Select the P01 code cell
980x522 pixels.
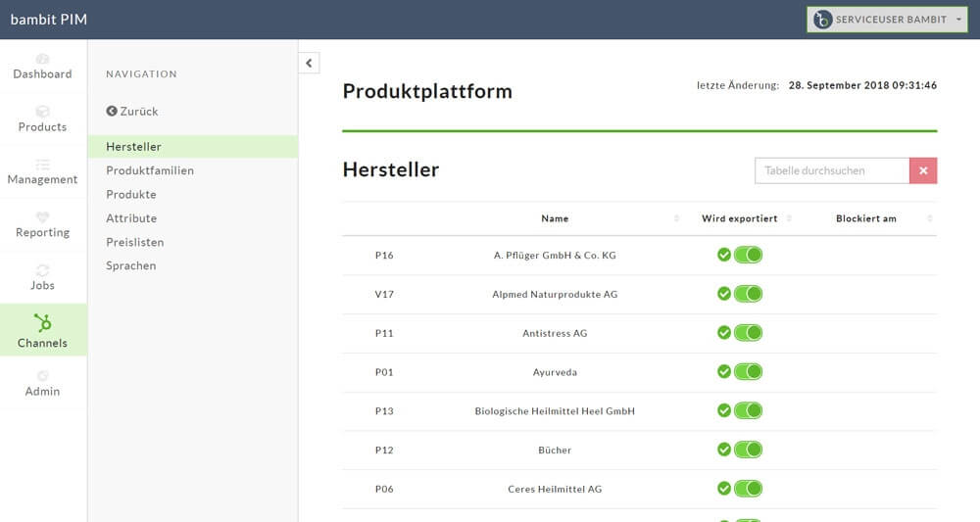384,372
